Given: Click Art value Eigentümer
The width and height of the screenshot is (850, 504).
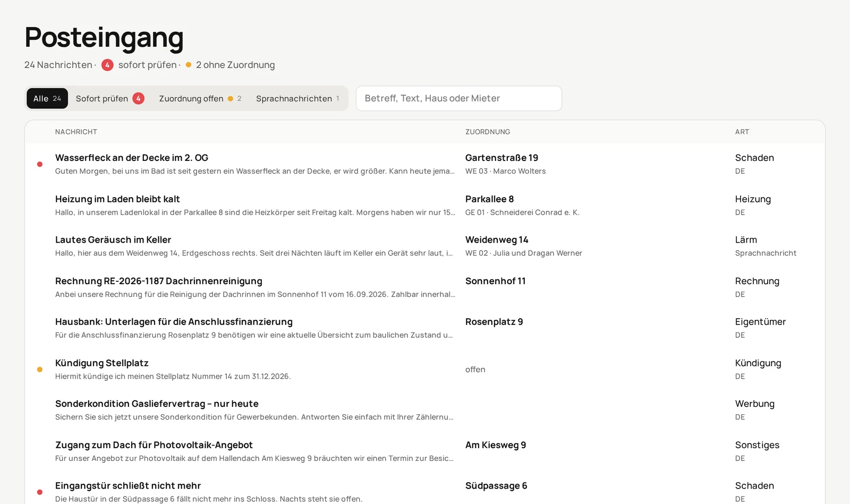Looking at the screenshot, I should click(x=760, y=322).
